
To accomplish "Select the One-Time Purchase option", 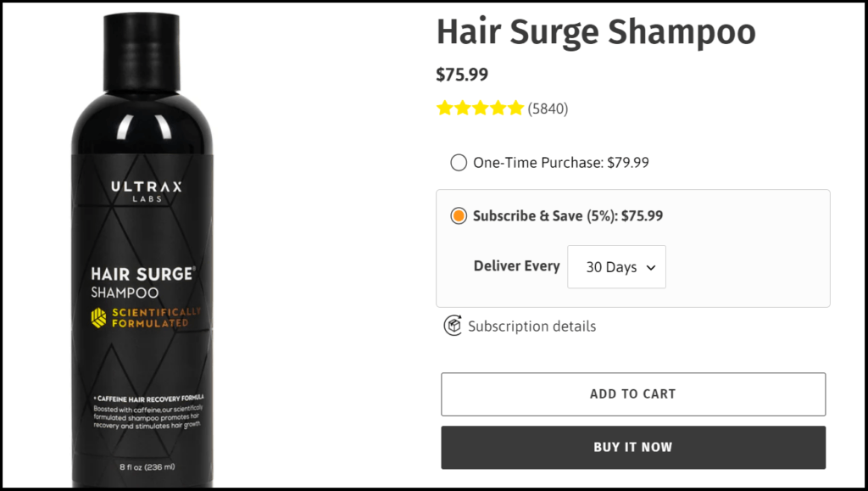I will point(458,162).
